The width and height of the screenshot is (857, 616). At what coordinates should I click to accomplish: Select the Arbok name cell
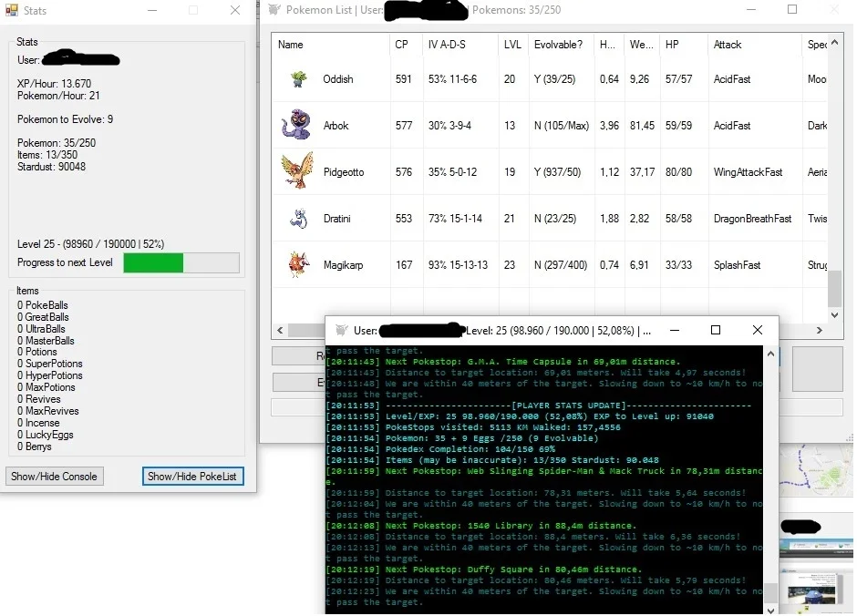point(336,126)
